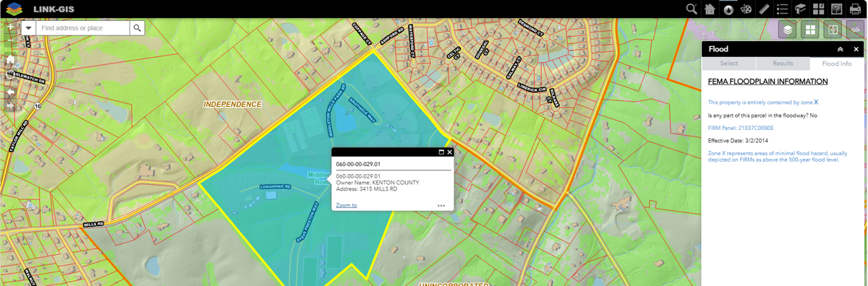Click the floodway question text
This screenshot has width=868, height=286.
pyautogui.click(x=762, y=115)
